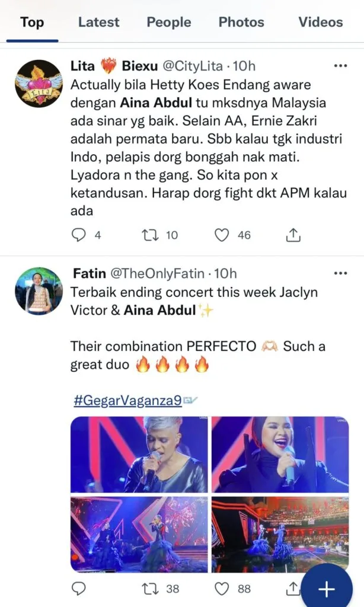
Task: Retweet Lita's tweet about Aina Abdul
Action: pos(151,235)
